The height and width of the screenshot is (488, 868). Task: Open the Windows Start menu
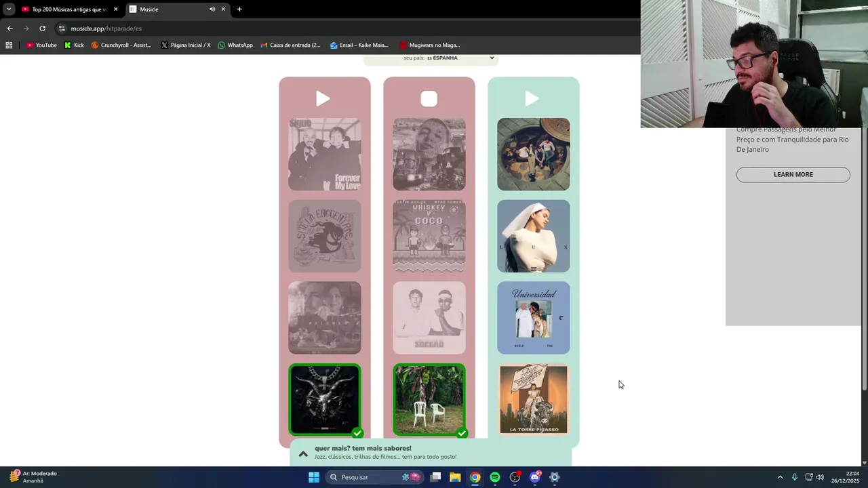(314, 477)
